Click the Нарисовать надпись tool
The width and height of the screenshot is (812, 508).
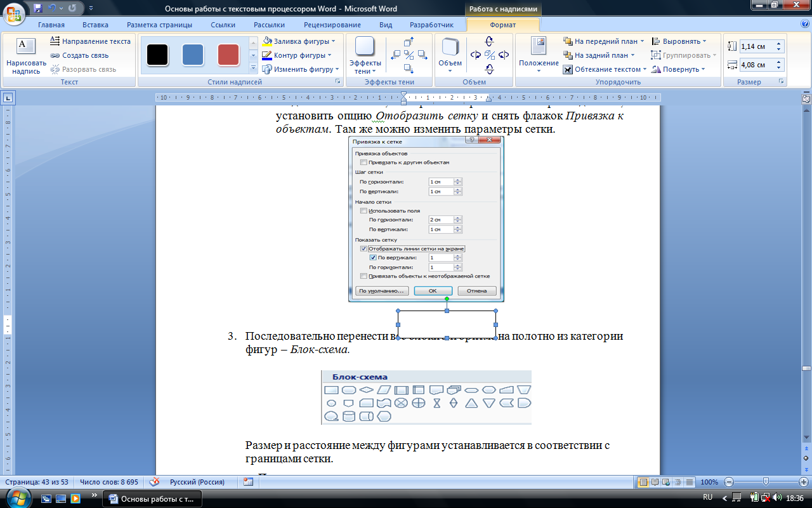pos(26,56)
